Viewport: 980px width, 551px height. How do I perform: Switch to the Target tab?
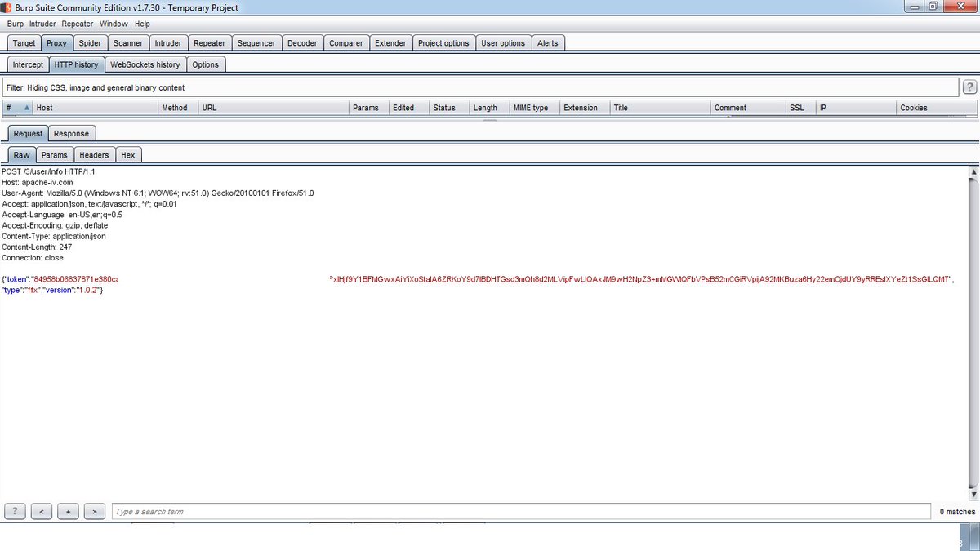24,43
